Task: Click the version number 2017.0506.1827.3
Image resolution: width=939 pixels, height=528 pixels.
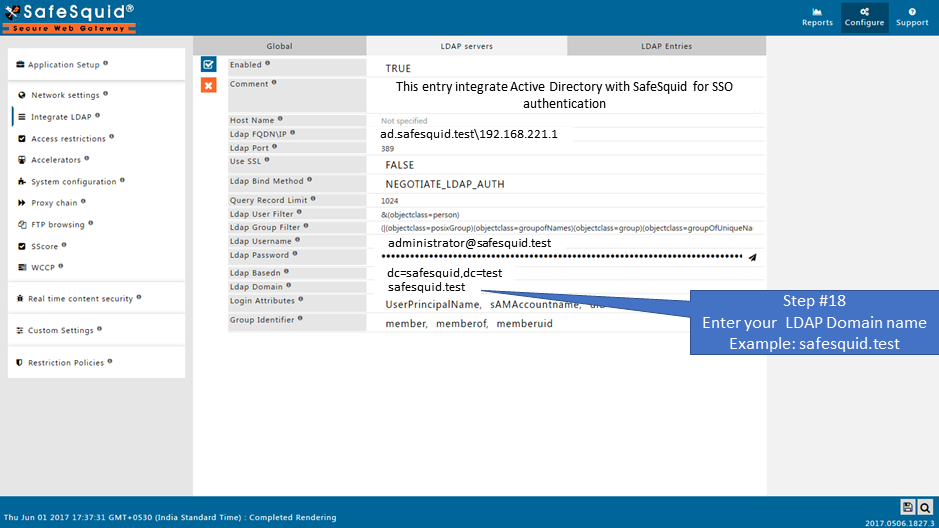Action: click(x=899, y=523)
